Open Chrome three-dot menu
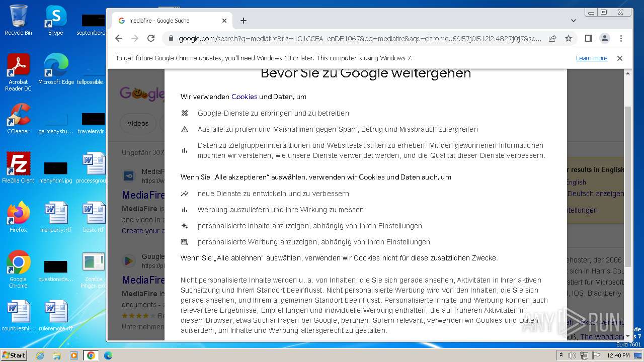 point(621,38)
